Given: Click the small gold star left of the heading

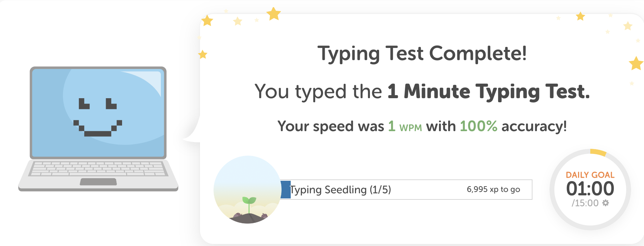Looking at the screenshot, I should pos(203,54).
